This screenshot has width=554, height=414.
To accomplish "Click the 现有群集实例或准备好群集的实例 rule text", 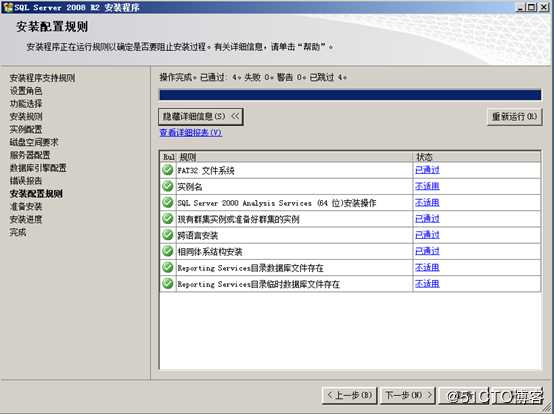I will click(x=238, y=219).
